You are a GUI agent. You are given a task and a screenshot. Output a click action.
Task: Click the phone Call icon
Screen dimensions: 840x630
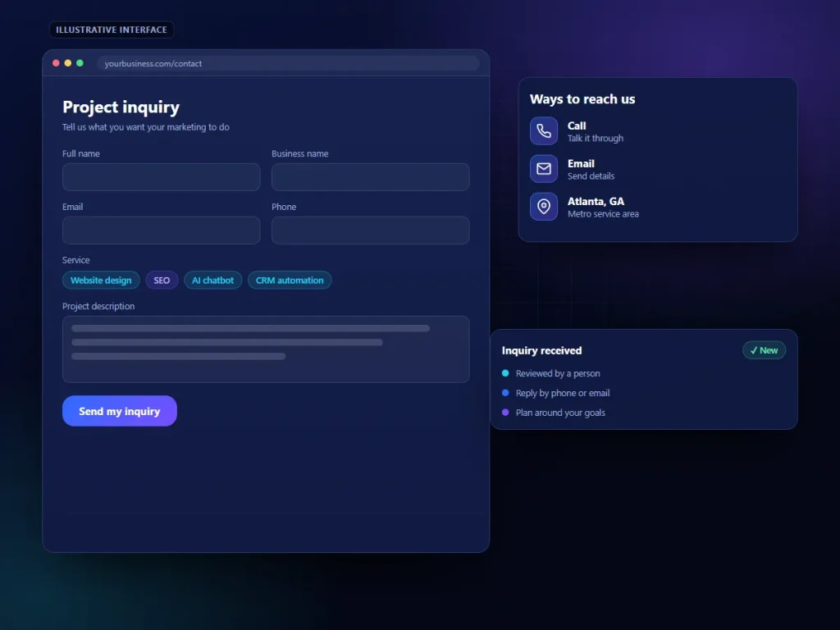click(544, 130)
